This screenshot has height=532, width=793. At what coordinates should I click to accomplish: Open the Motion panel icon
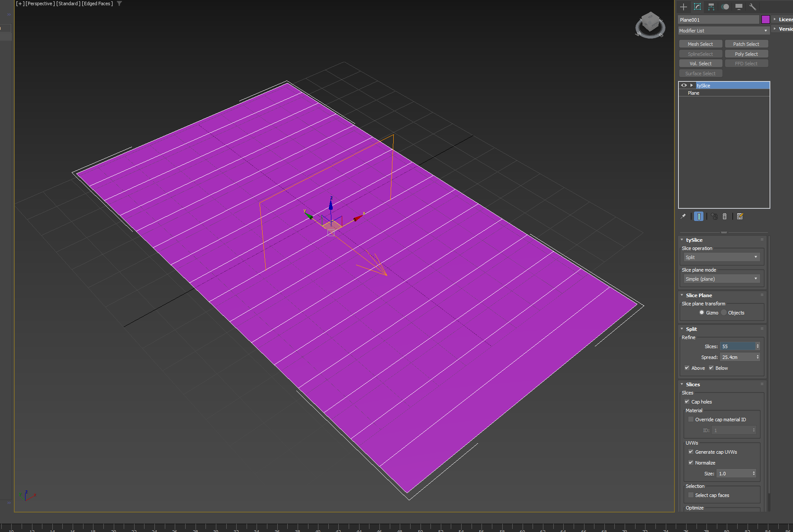coord(725,7)
